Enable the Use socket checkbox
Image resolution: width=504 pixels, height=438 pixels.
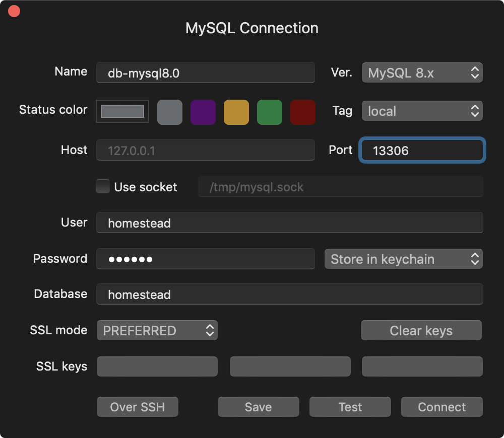pos(103,187)
